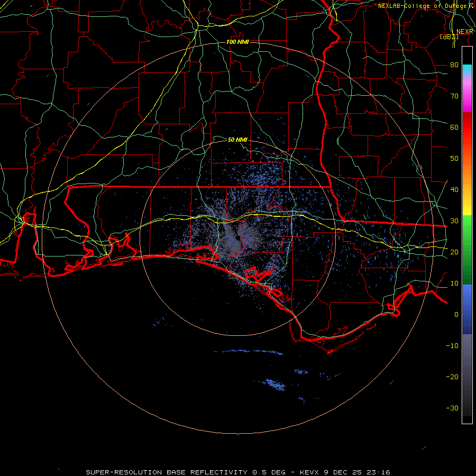Image resolution: width=476 pixels, height=476 pixels.
Task: Click "SUPER-RESOLUTION BASE REFLECTIVITY" caption text
Action: click(167, 472)
